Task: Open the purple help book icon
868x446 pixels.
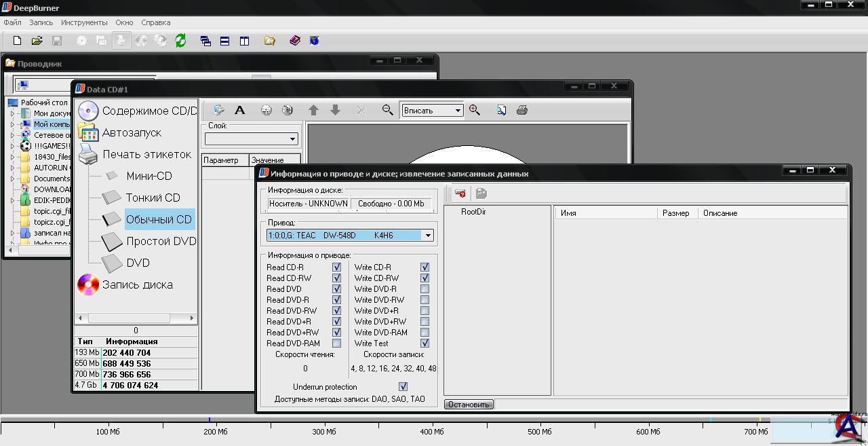Action: coord(295,41)
